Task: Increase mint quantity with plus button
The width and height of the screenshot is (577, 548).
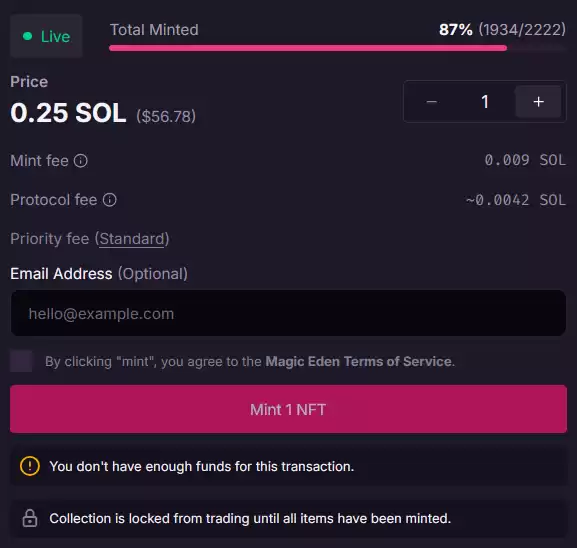Action: (538, 102)
